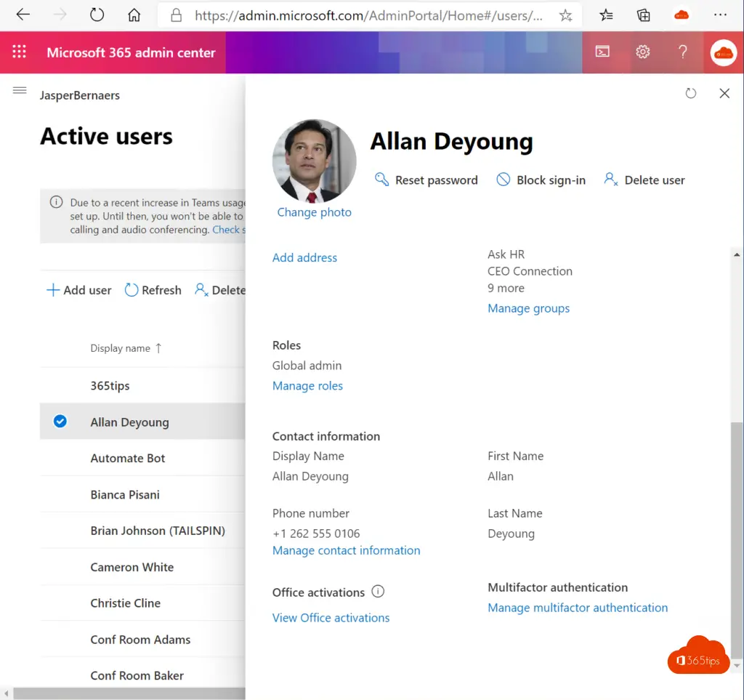This screenshot has width=744, height=700.
Task: Add this page to favorites with the star
Action: (x=565, y=16)
